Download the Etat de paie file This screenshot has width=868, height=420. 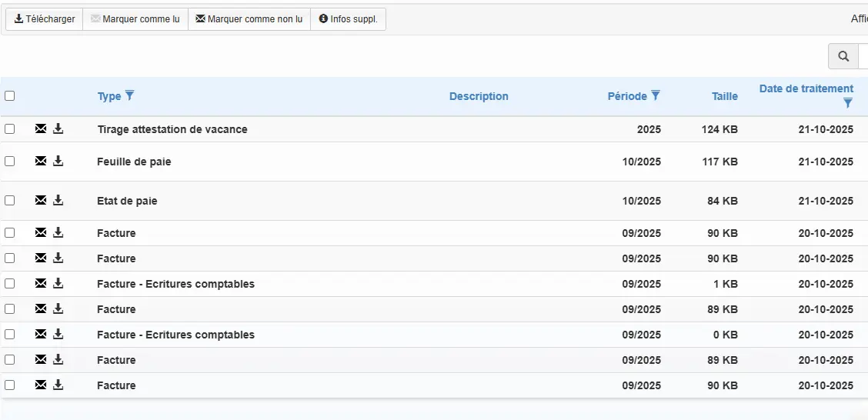[x=58, y=201]
